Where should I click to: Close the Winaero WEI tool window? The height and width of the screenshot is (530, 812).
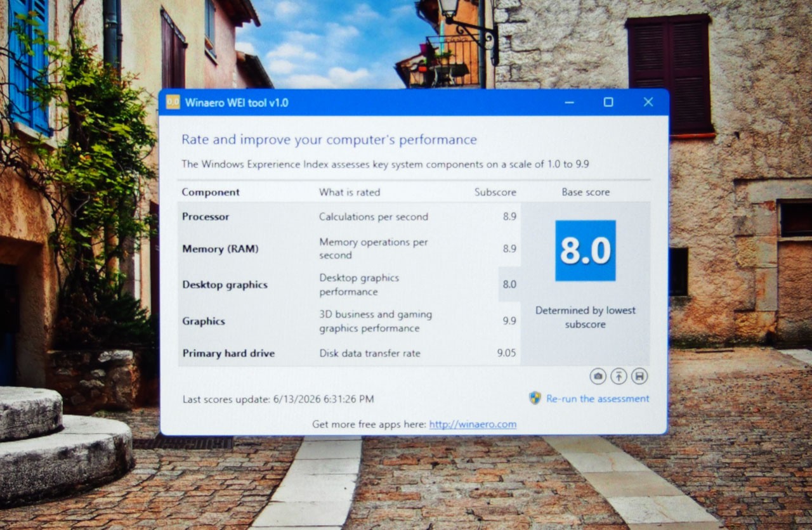648,102
